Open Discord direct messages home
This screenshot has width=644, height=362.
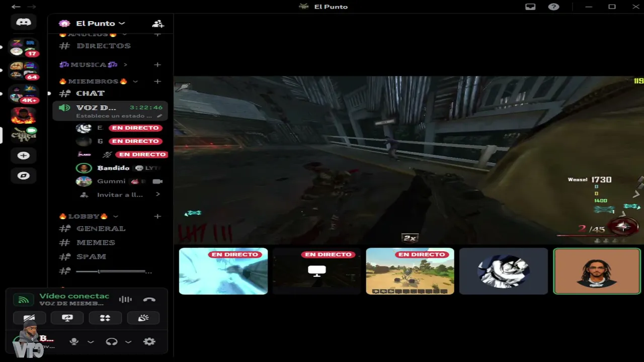click(23, 22)
